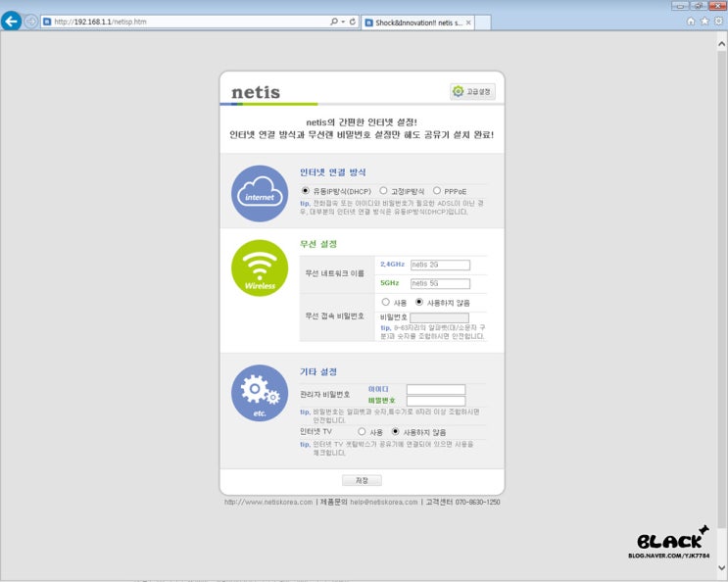Open 고급설정 advanced settings button
Screen dimensions: 728x582
(x=472, y=91)
